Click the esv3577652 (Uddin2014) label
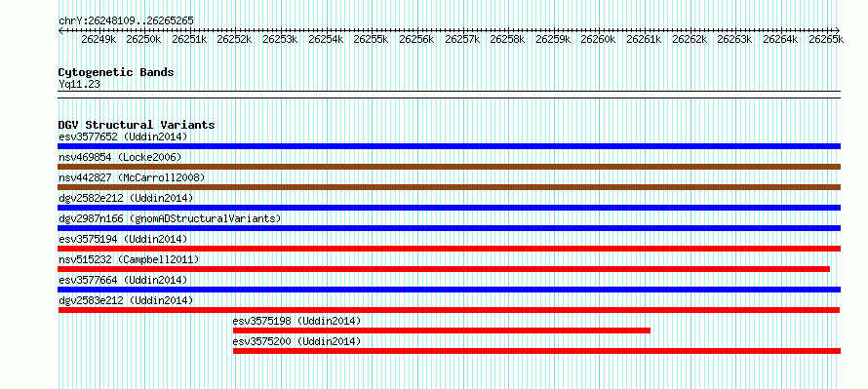868x389 pixels. tap(123, 136)
